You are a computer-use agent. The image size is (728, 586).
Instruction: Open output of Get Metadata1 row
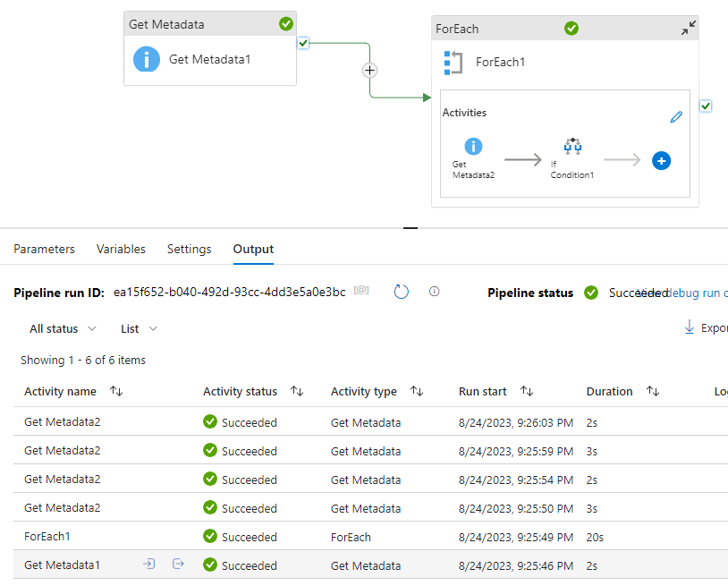178,564
